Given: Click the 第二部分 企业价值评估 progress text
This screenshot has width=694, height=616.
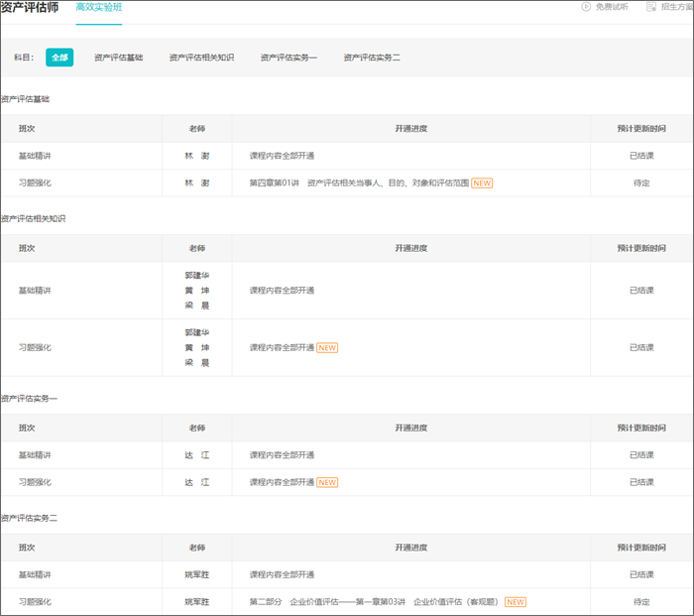Looking at the screenshot, I should tap(375, 602).
